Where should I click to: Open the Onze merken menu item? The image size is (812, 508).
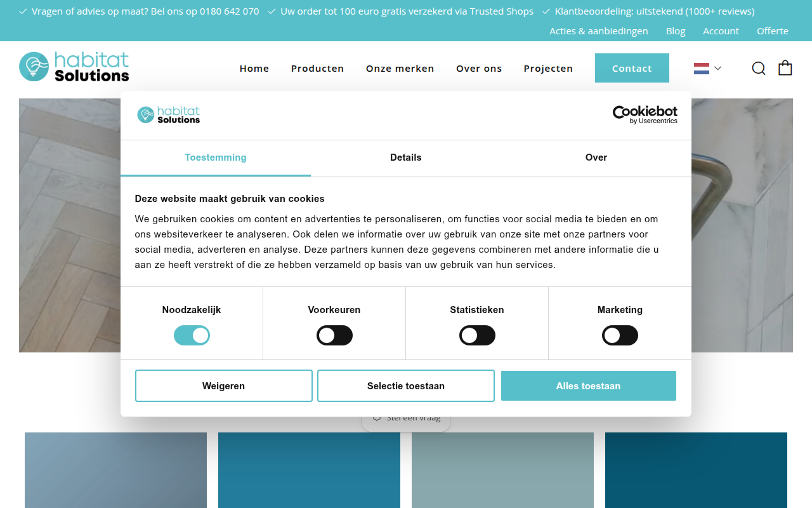400,68
